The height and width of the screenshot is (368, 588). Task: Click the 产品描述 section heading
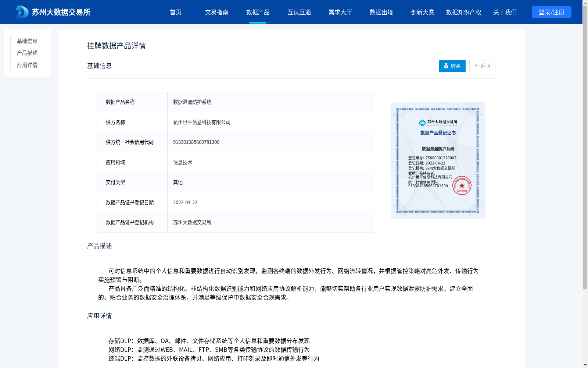click(100, 245)
